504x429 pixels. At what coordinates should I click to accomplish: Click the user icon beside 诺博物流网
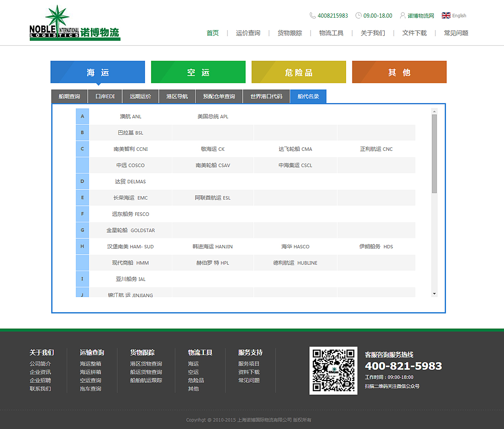point(402,16)
